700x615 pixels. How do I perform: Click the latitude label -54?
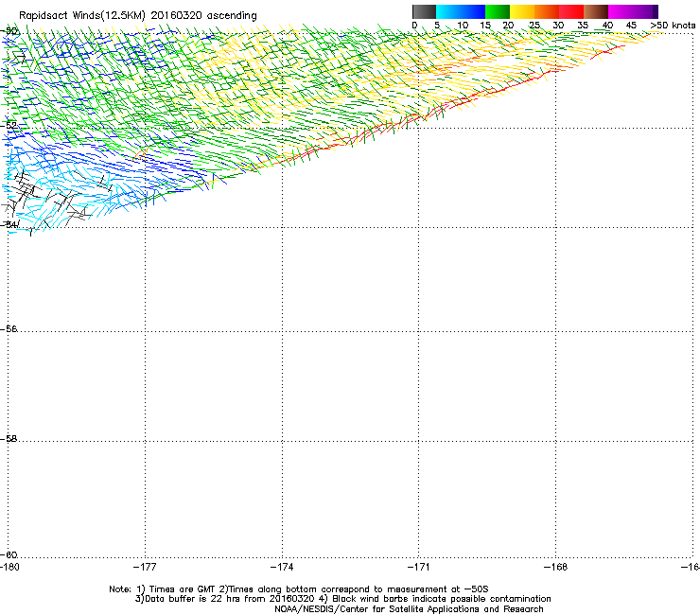9,224
